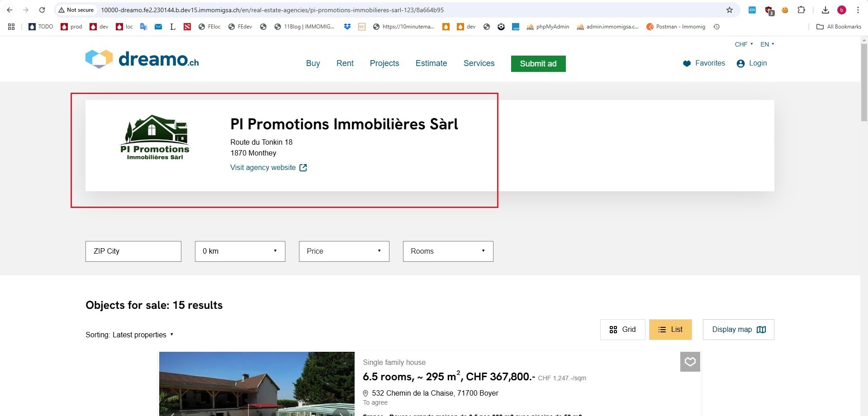Favorite the Boyer house with heart icon
Viewport: 868px width, 416px height.
[x=690, y=362]
